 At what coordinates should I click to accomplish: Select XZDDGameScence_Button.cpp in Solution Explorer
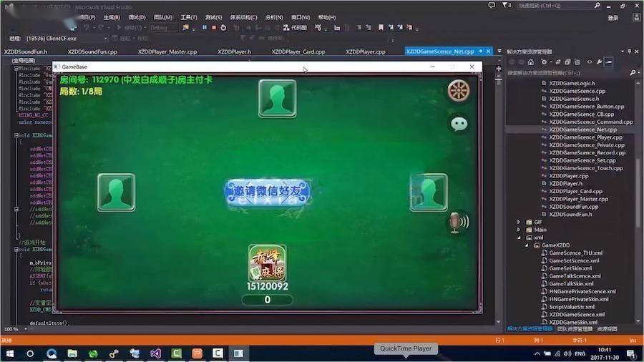(587, 107)
